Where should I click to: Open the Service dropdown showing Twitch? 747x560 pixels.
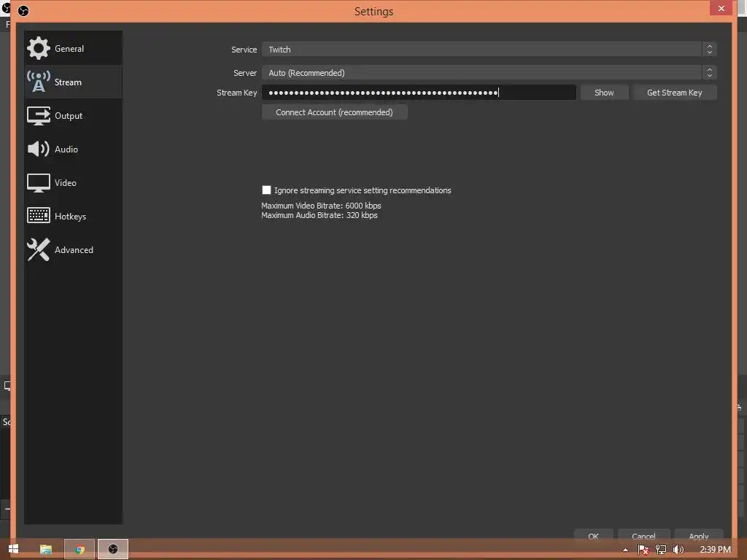coord(489,49)
